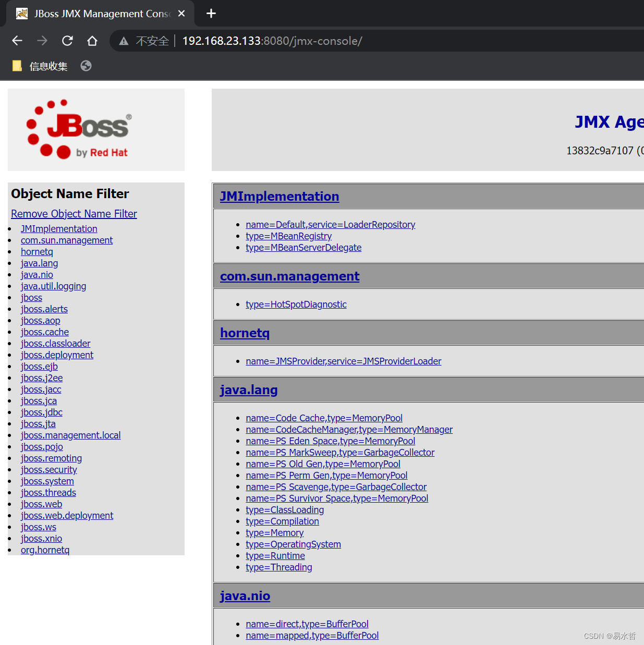Filter by JMImplementation in sidebar
Screen dimensions: 644x645
point(59,229)
